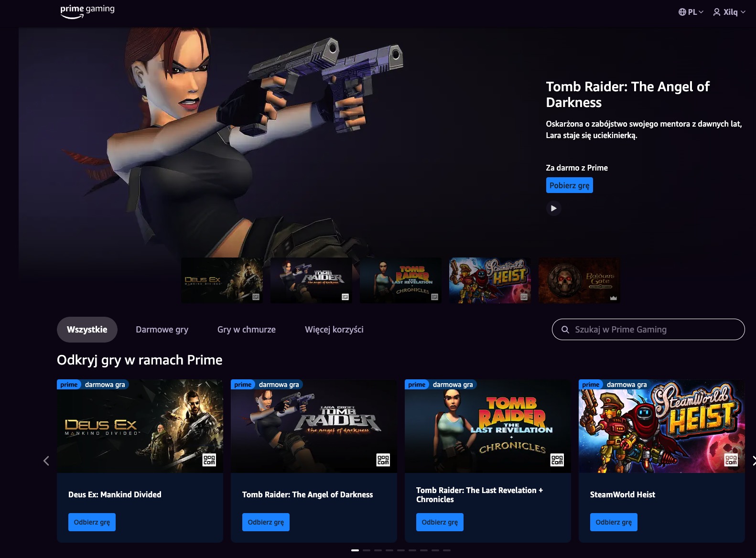Click GOG icon on SteamWorld Heist card
The width and height of the screenshot is (756, 558).
click(x=731, y=460)
